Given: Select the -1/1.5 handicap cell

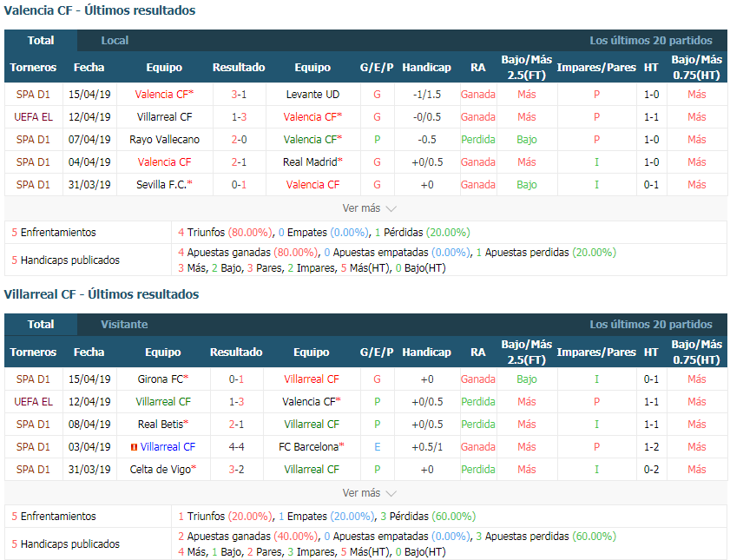Looking at the screenshot, I should [427, 95].
